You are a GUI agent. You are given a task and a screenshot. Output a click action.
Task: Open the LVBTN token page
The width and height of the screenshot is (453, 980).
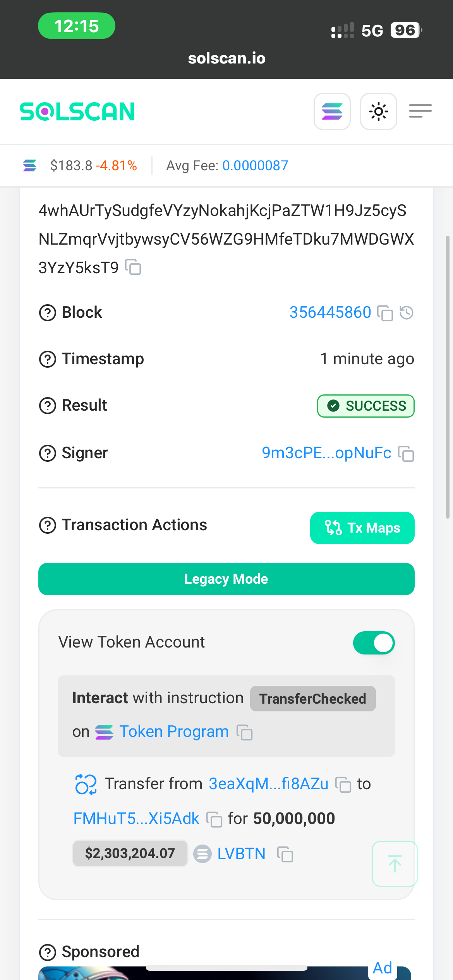tap(241, 853)
